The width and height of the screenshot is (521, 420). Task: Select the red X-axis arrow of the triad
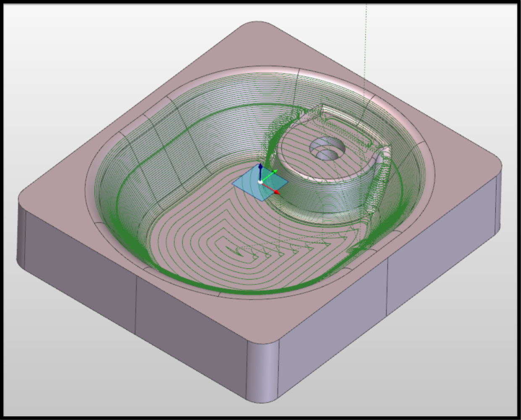click(271, 188)
